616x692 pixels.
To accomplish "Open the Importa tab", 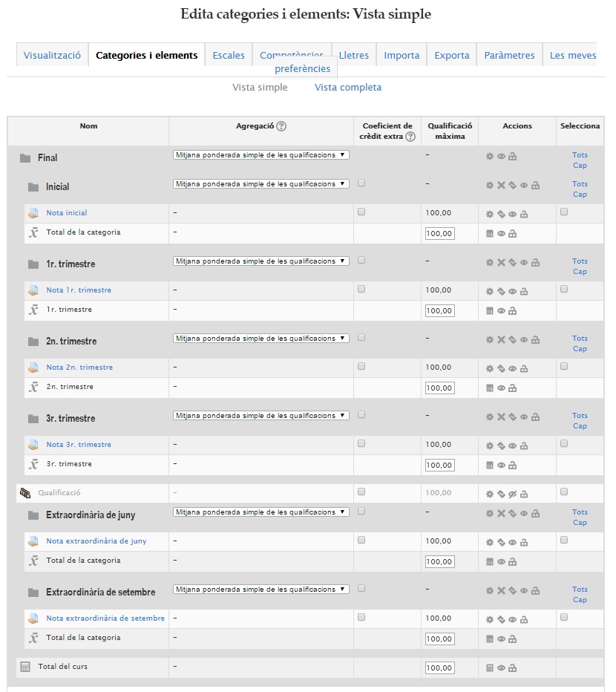I will click(x=402, y=55).
